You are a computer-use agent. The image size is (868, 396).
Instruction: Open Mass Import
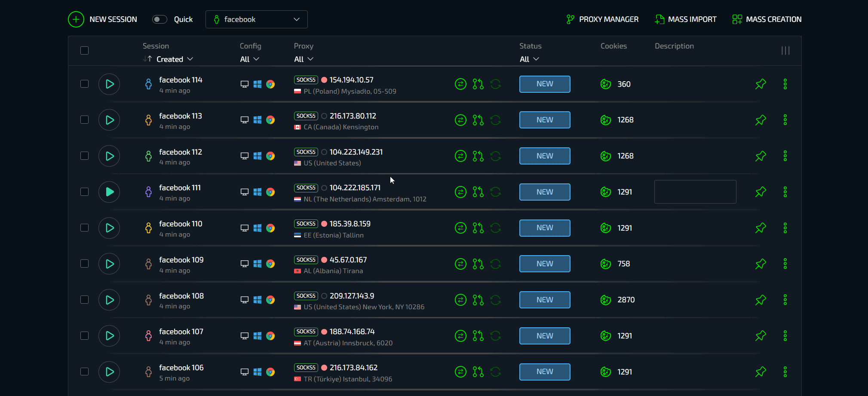point(686,19)
